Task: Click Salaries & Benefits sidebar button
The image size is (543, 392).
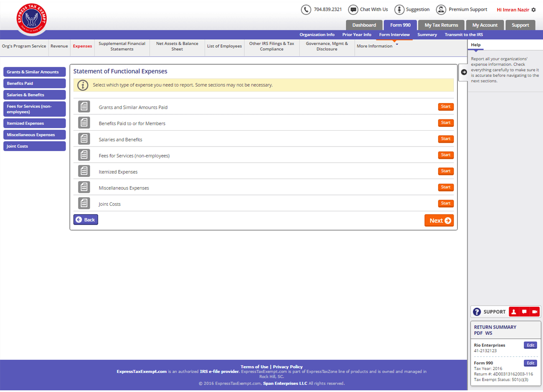Action: click(35, 95)
